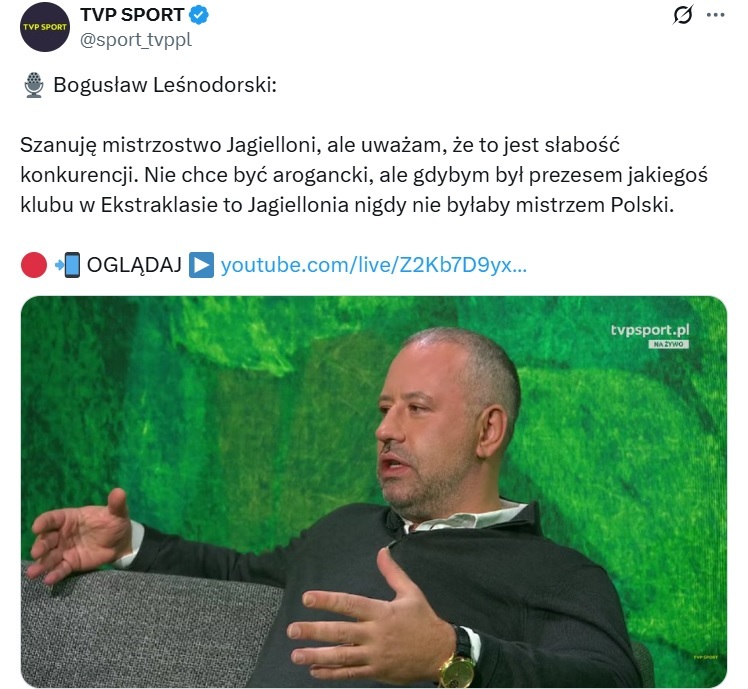Click the TVP SPORT profile avatar
748x689 pixels.
coord(45,27)
